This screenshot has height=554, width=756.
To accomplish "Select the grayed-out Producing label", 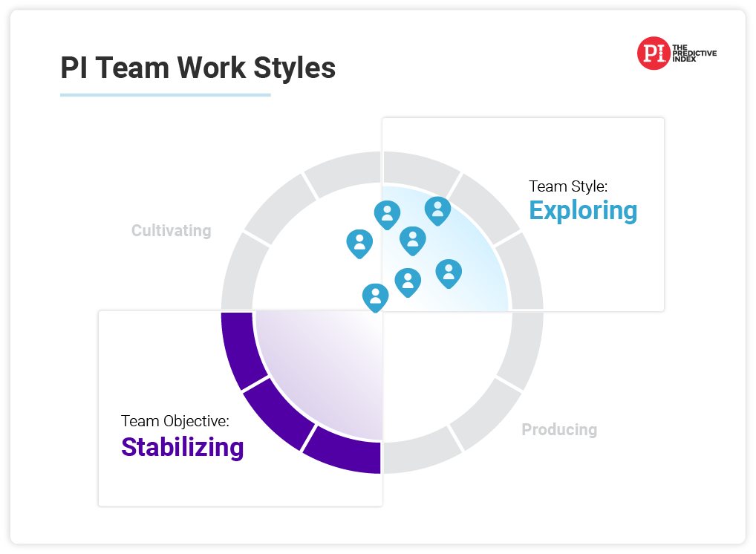I will (559, 429).
